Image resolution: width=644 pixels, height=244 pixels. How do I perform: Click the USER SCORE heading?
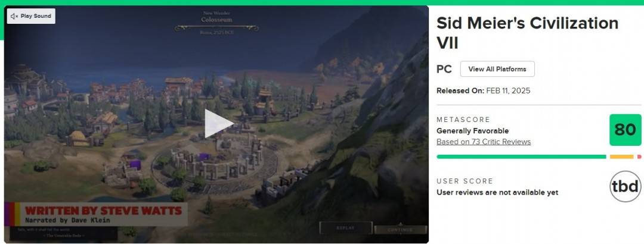pyautogui.click(x=465, y=182)
